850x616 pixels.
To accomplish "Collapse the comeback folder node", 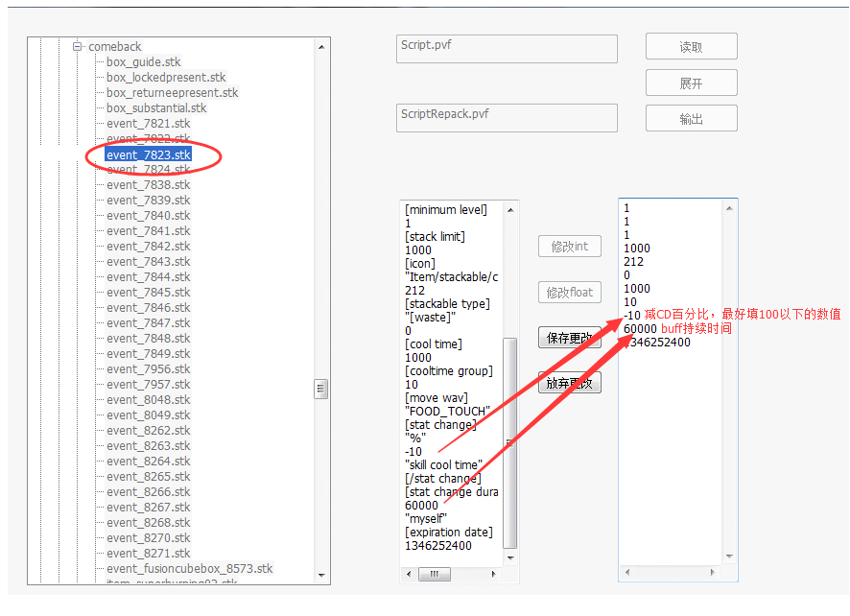I will pyautogui.click(x=79, y=47).
